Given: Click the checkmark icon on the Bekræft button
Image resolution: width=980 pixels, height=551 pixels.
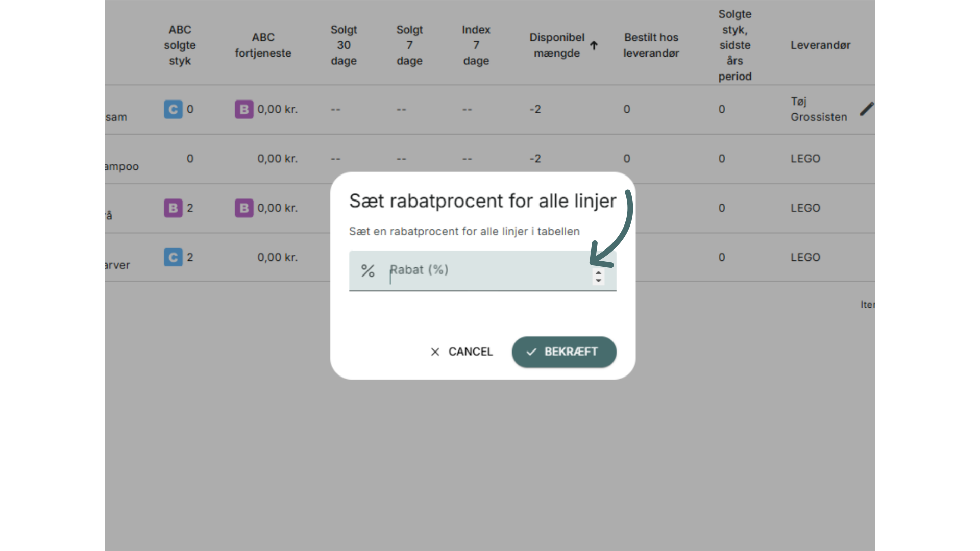Looking at the screenshot, I should 531,352.
